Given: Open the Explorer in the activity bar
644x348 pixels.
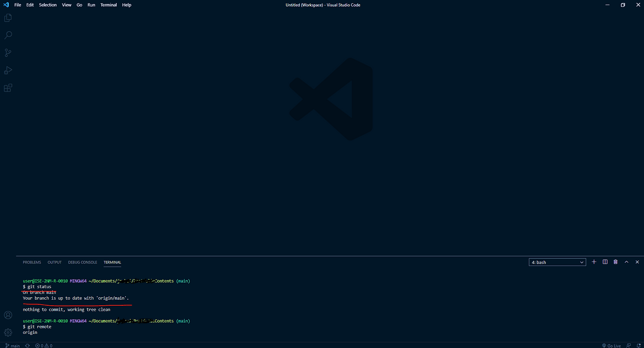Looking at the screenshot, I should coord(8,18).
